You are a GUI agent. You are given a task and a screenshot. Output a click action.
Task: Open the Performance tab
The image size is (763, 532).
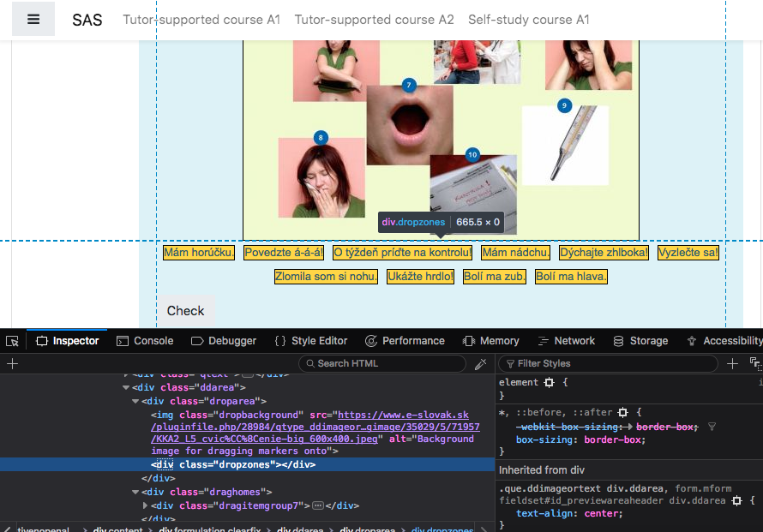coord(405,341)
